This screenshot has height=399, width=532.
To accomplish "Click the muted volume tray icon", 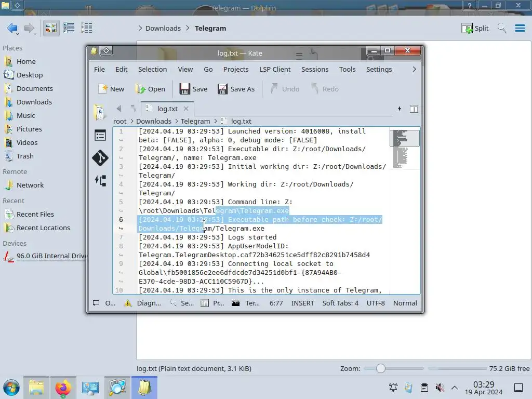I will point(440,388).
